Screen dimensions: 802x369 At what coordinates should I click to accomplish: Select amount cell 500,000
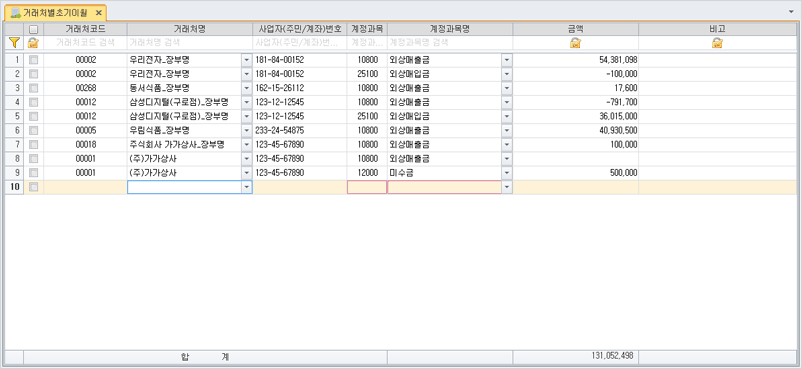576,172
